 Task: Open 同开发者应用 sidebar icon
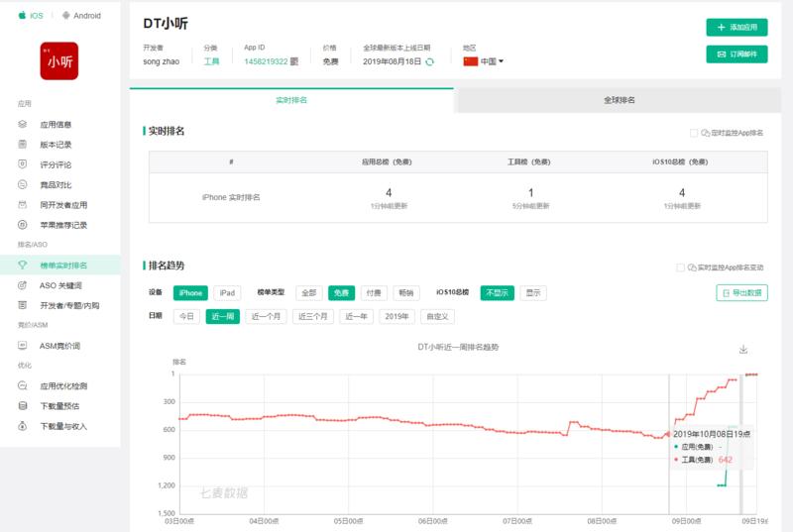click(x=22, y=205)
